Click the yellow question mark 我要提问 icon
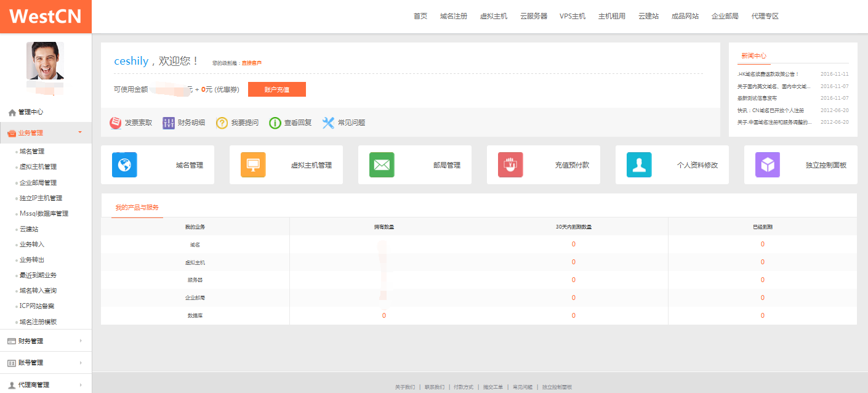The width and height of the screenshot is (868, 393). coord(222,123)
